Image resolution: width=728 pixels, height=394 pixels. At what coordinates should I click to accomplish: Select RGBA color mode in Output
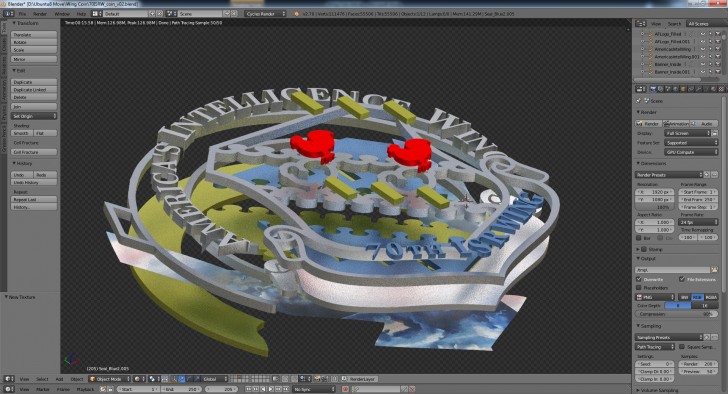[x=711, y=297]
